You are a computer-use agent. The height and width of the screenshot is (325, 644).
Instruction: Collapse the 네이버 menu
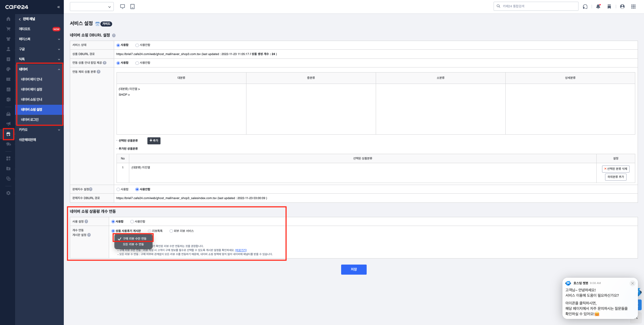click(x=39, y=69)
